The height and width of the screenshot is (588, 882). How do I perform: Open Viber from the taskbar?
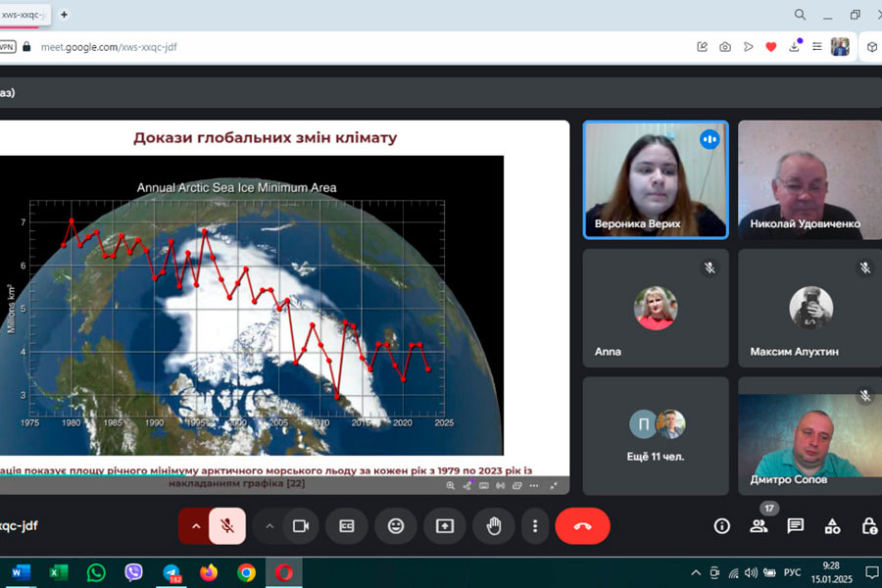coord(134,572)
